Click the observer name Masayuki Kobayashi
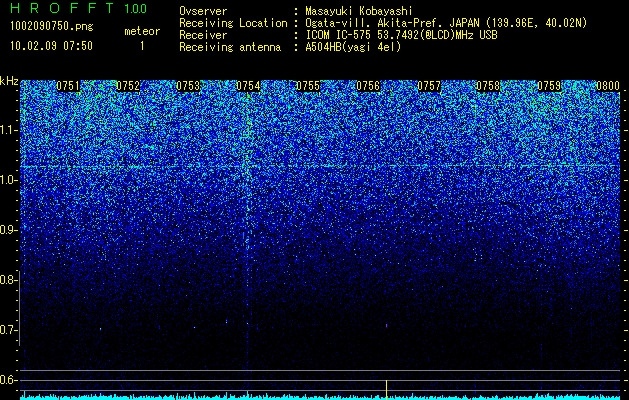 [x=359, y=11]
